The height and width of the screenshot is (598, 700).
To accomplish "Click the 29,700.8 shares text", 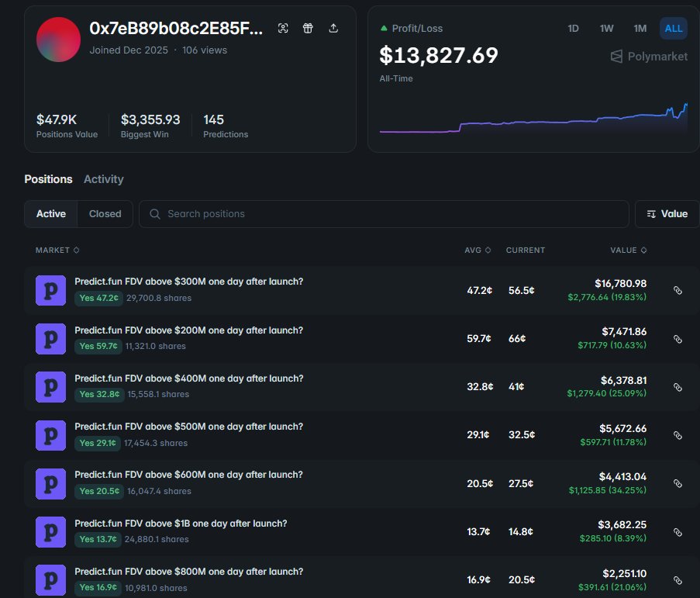I will [159, 298].
